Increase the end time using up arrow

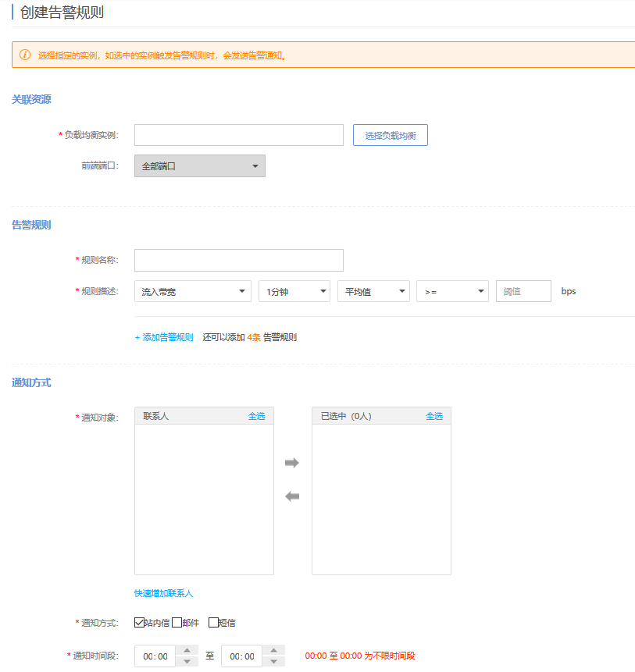coord(273,650)
